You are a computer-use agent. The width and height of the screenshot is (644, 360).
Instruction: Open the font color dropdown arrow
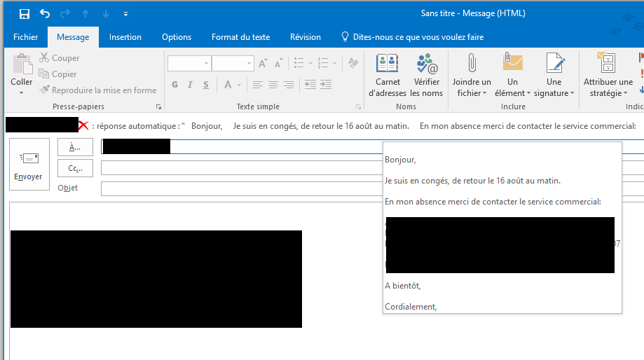tap(239, 85)
